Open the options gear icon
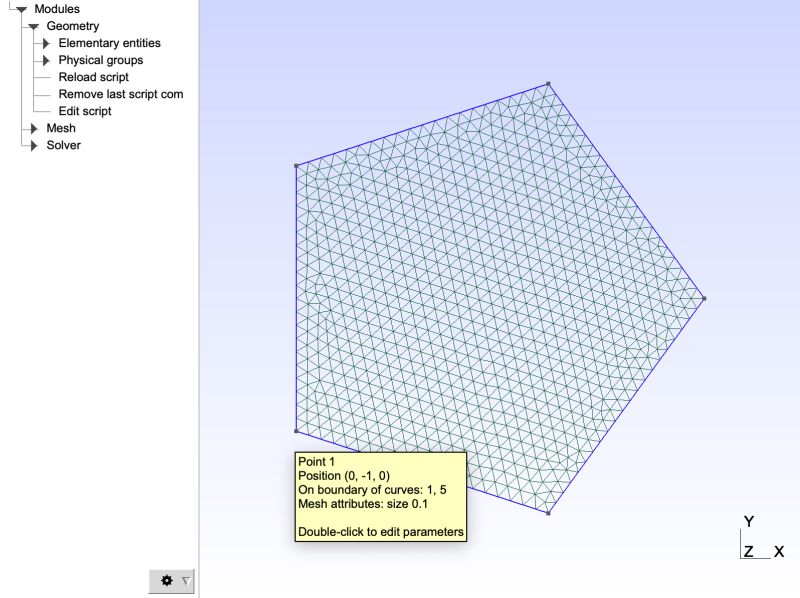 pyautogui.click(x=166, y=578)
